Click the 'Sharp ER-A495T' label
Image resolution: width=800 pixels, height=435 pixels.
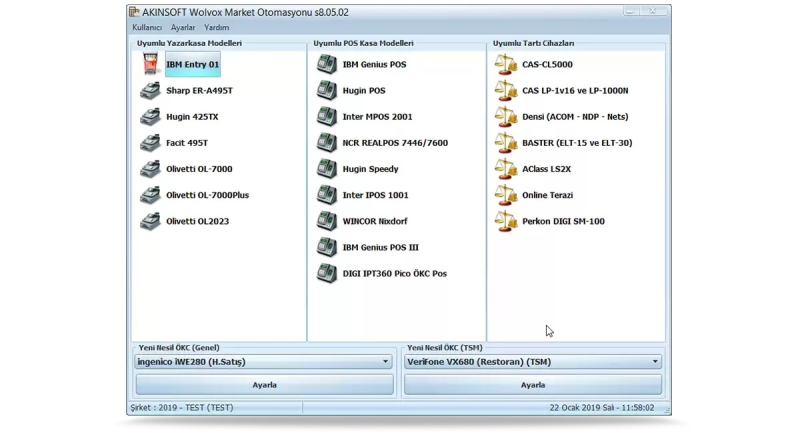199,91
